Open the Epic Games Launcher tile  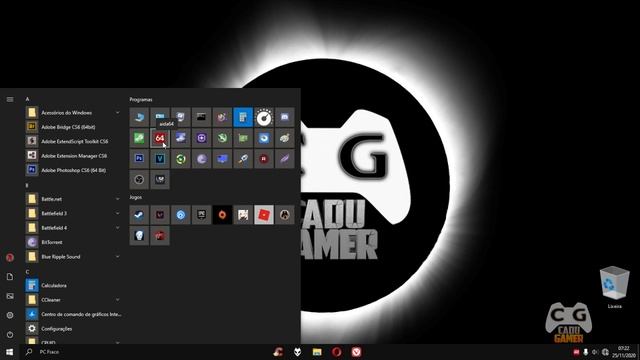[x=202, y=215]
